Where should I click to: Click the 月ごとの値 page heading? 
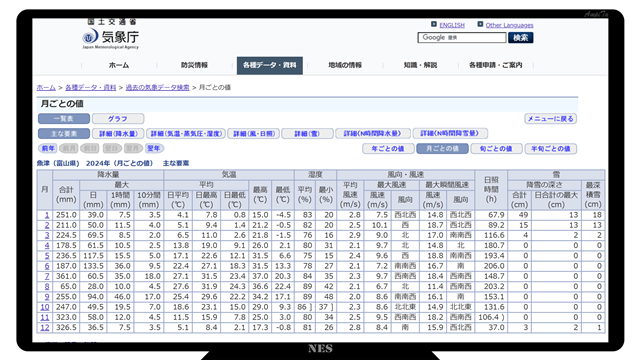tap(62, 104)
